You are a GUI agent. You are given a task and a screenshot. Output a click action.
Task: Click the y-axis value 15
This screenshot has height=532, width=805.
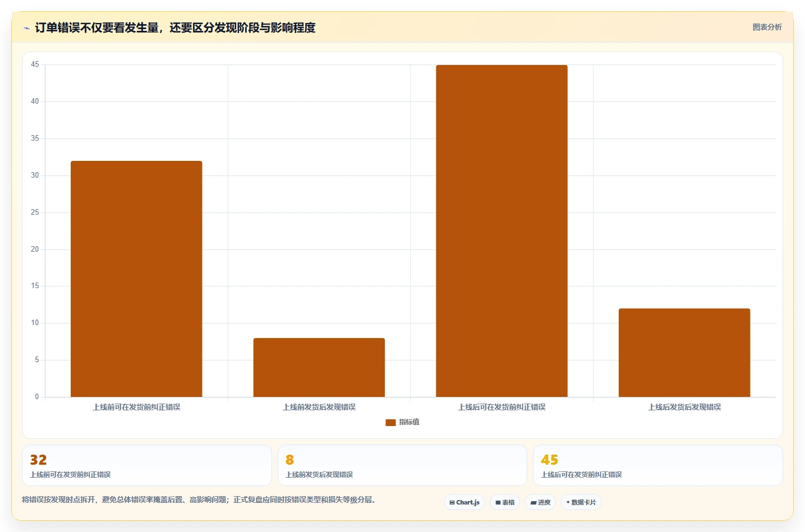pos(35,286)
